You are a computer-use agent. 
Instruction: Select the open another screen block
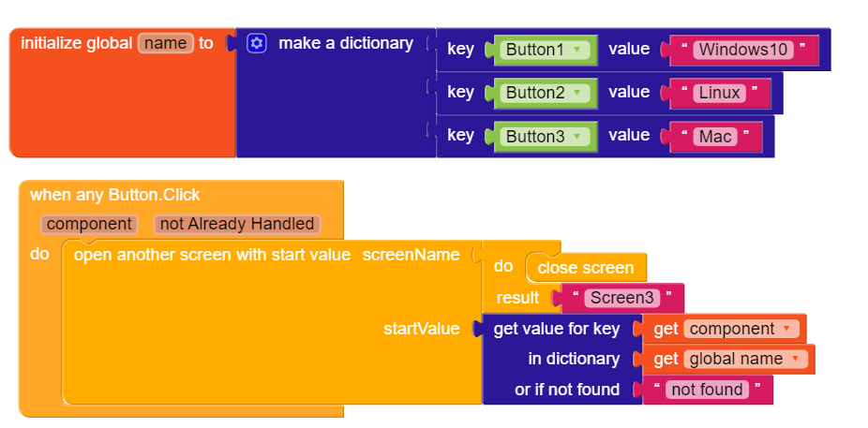click(212, 255)
